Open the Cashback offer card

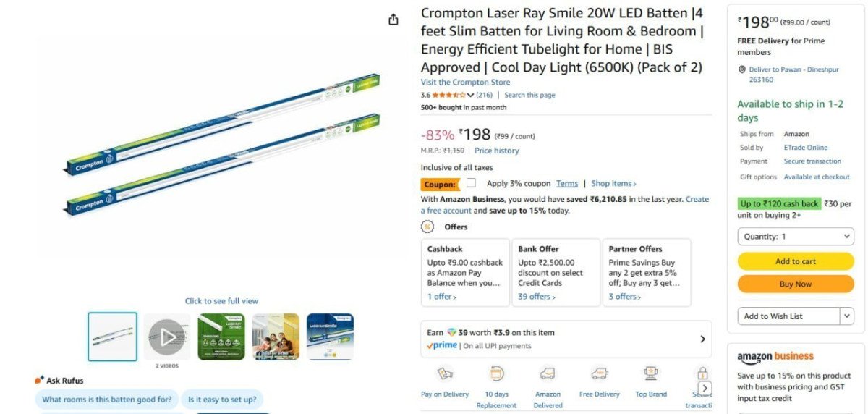tap(464, 273)
